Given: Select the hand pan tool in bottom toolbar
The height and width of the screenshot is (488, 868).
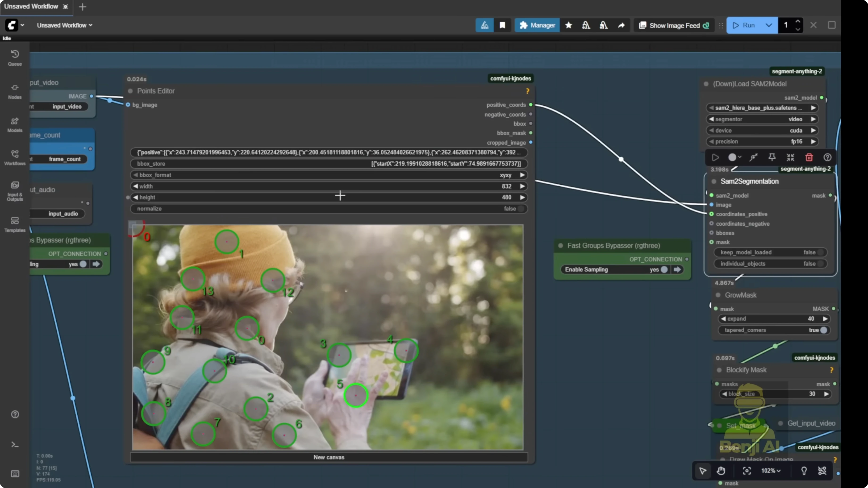Looking at the screenshot, I should coord(721,471).
